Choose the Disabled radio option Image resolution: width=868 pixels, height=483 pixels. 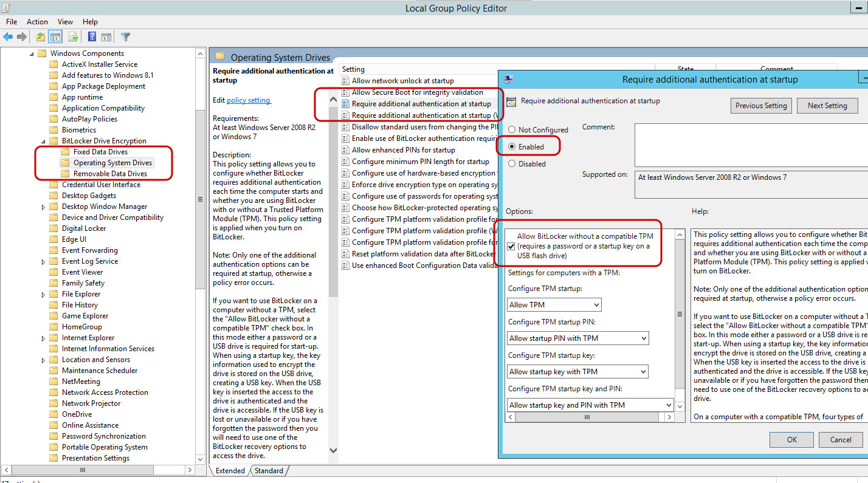(x=512, y=164)
